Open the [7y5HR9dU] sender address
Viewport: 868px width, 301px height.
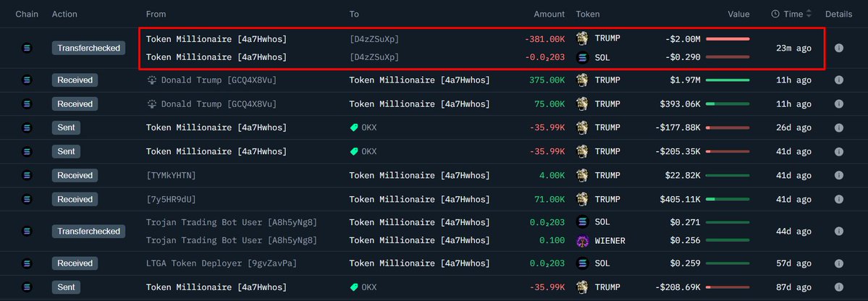(x=171, y=199)
